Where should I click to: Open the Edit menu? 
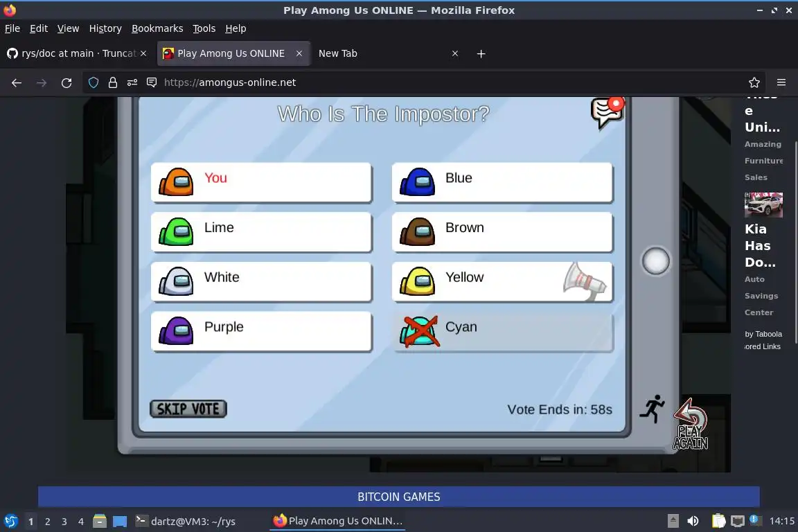39,28
